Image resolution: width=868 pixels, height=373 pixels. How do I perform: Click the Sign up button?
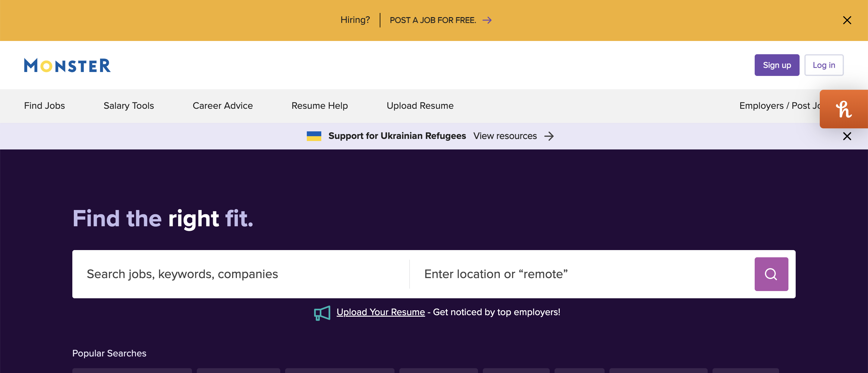[x=777, y=65]
